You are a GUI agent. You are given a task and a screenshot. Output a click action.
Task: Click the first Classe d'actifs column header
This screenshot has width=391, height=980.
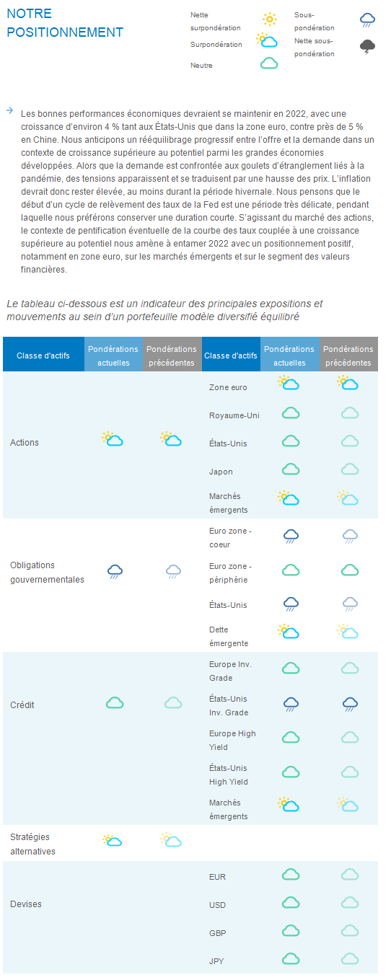pyautogui.click(x=43, y=356)
